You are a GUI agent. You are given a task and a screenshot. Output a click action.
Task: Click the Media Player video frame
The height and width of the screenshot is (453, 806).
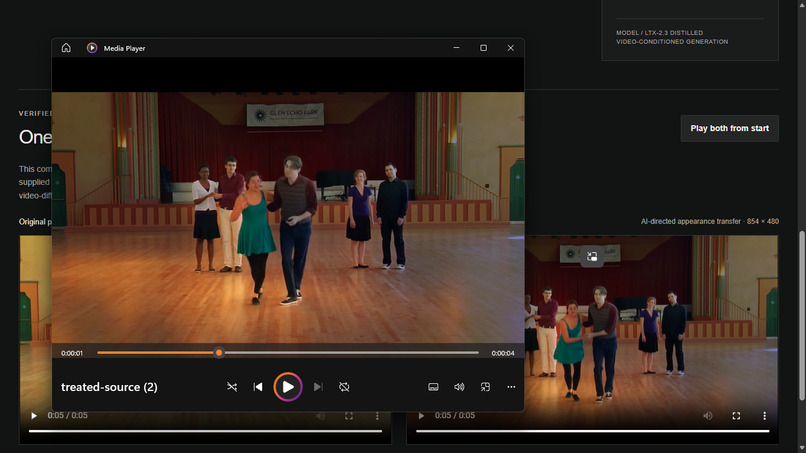288,217
